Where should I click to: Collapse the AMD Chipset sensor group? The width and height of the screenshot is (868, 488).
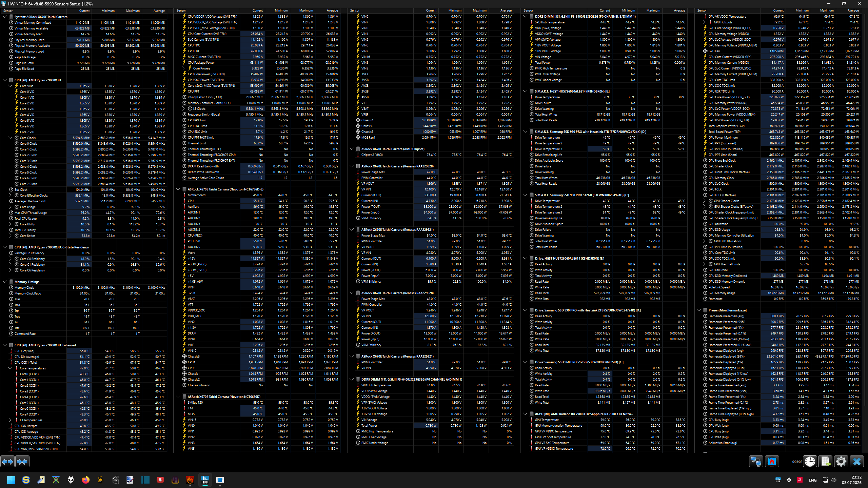352,149
